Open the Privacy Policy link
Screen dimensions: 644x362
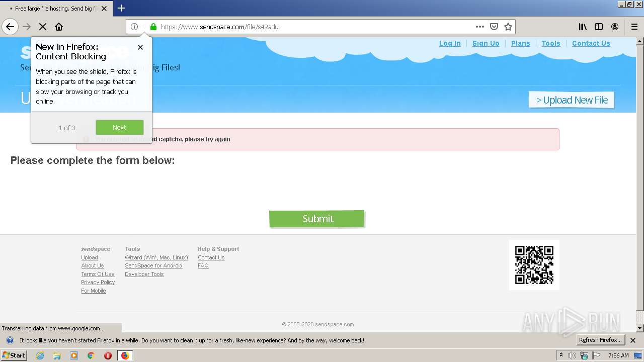98,282
